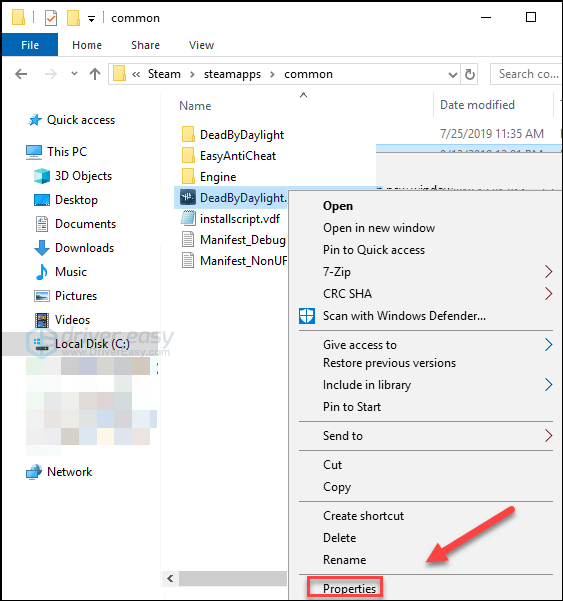Expand chevron after steamapps breadcrumb
The width and height of the screenshot is (563, 601).
[272, 74]
